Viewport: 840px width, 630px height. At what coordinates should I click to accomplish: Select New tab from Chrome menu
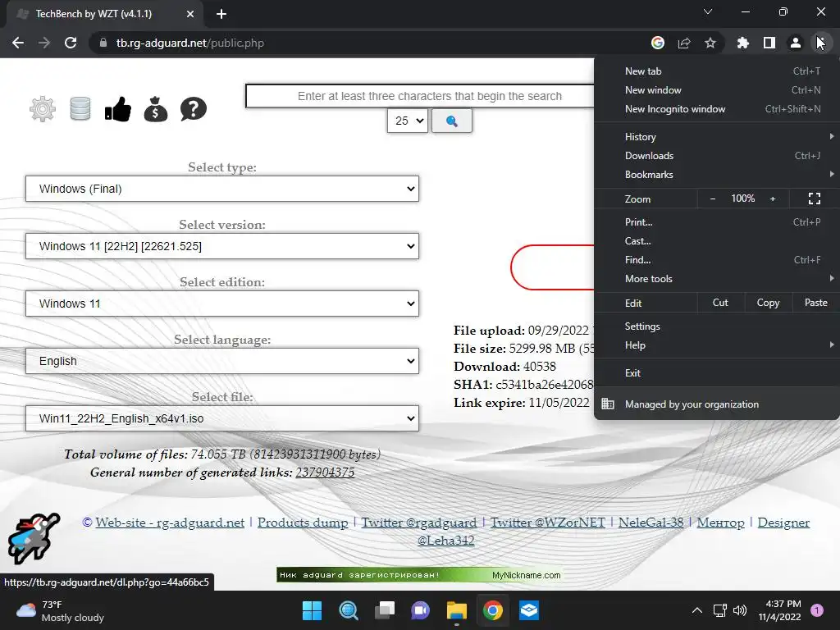coord(717,71)
